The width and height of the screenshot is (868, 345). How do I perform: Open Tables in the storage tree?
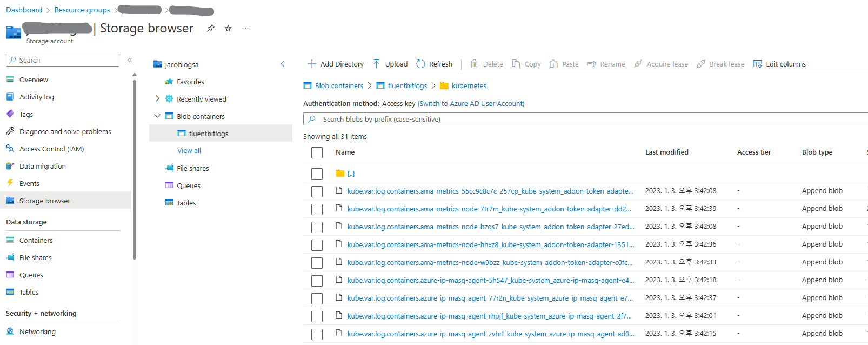[186, 203]
